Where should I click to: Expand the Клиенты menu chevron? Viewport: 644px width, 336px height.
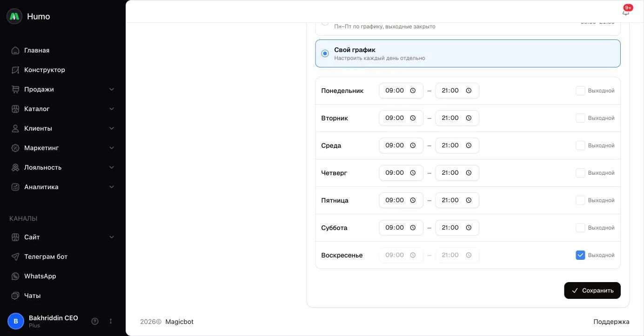coord(112,128)
